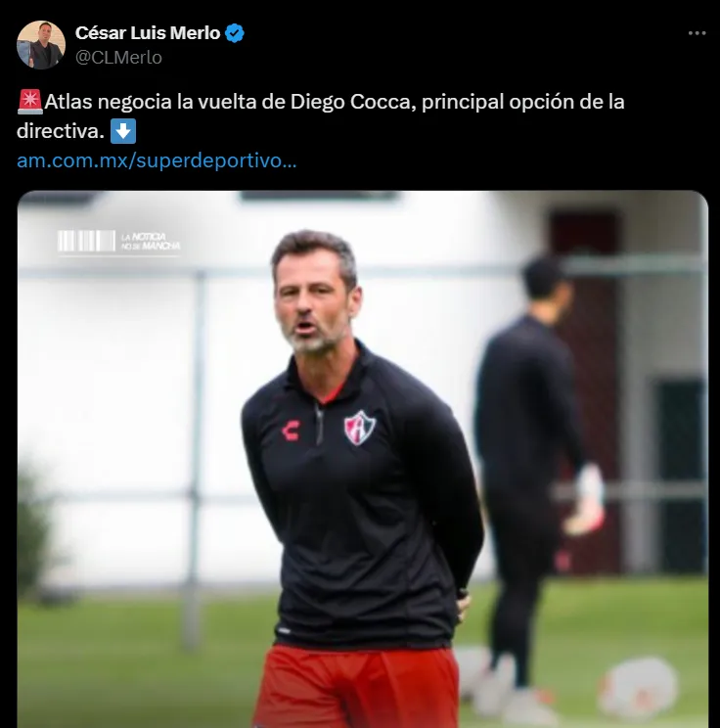Open the attached training photo
Image resolution: width=720 pixels, height=728 pixels.
[363, 459]
